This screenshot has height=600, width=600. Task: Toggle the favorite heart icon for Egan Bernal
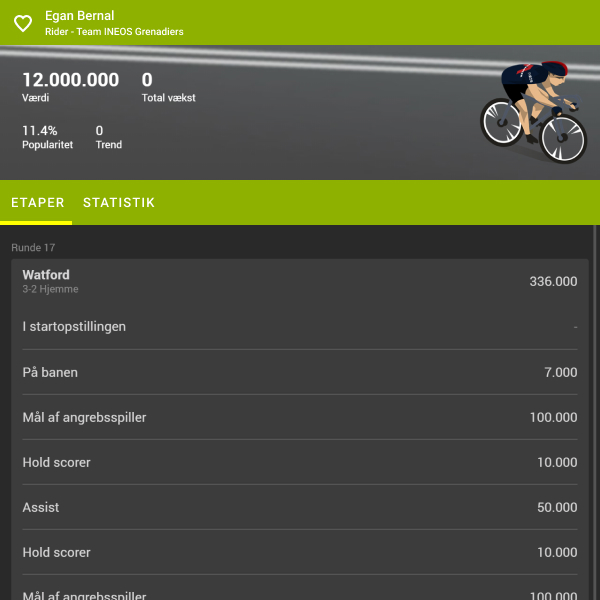23,23
